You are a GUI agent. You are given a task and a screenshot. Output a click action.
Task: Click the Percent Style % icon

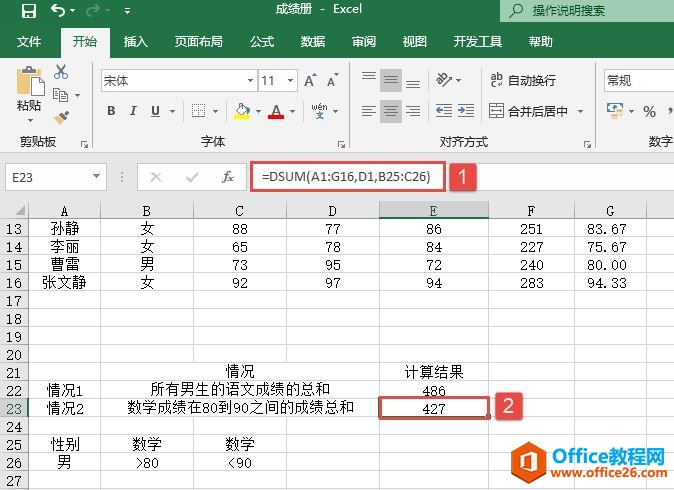(649, 112)
